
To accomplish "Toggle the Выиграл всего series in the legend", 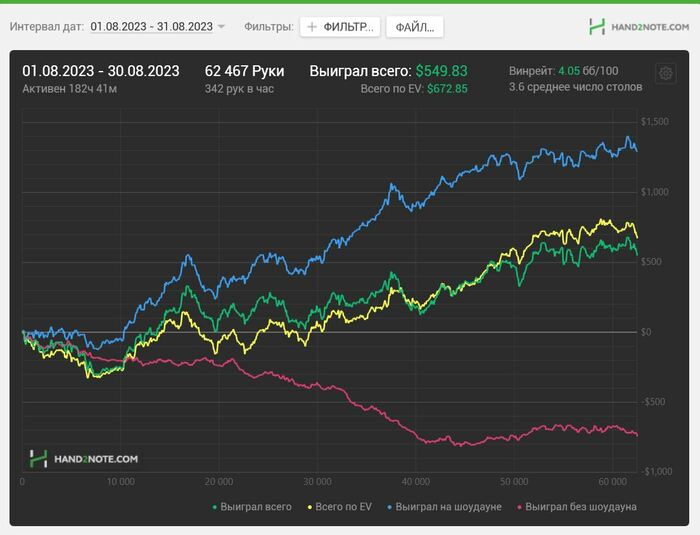I will point(256,507).
